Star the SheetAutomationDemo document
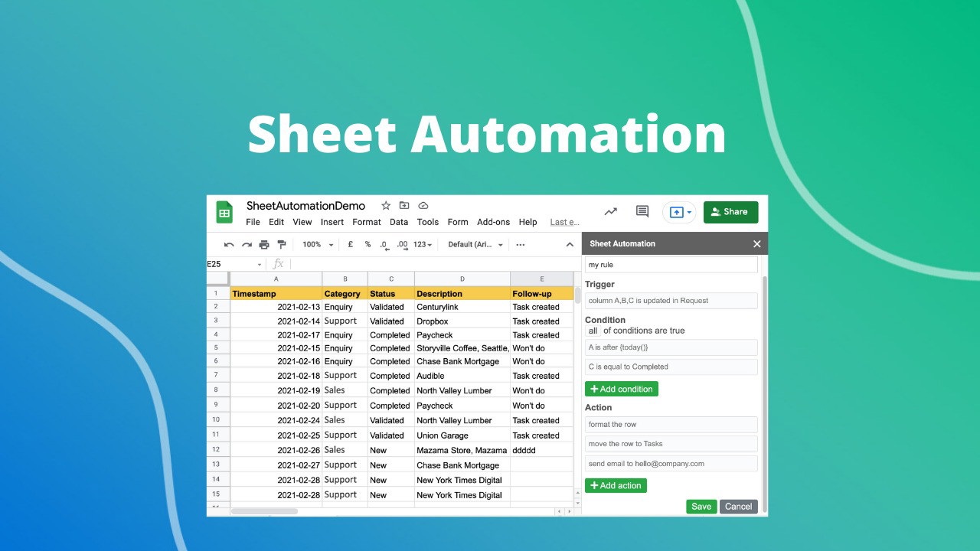980x551 pixels. [386, 206]
